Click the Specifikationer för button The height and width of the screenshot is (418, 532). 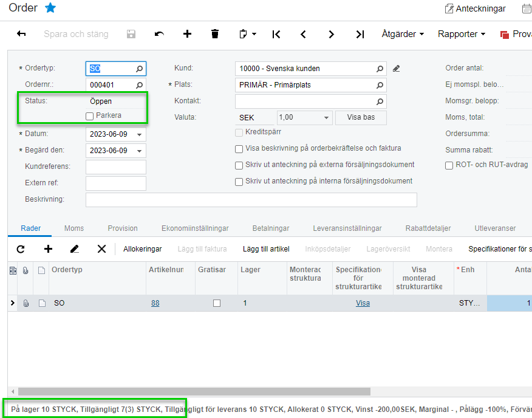pyautogui.click(x=500, y=249)
